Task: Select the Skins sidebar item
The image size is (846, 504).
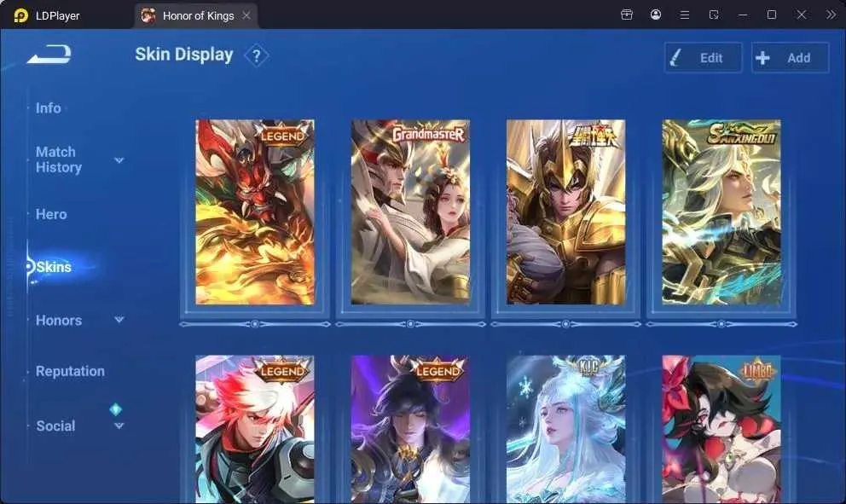Action: (x=54, y=267)
